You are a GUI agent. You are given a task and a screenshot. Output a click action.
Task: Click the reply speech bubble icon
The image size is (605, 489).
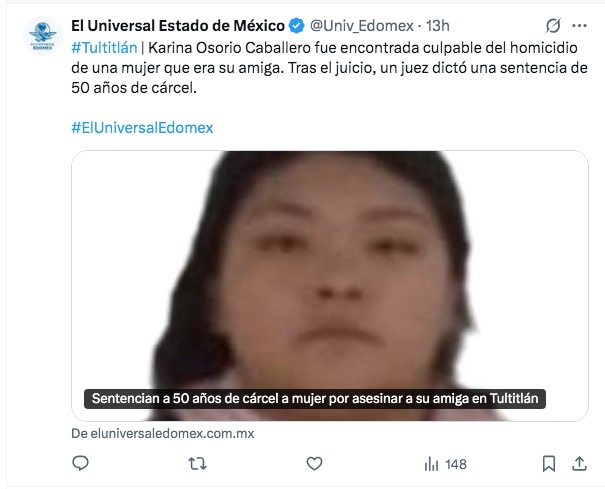pyautogui.click(x=80, y=463)
